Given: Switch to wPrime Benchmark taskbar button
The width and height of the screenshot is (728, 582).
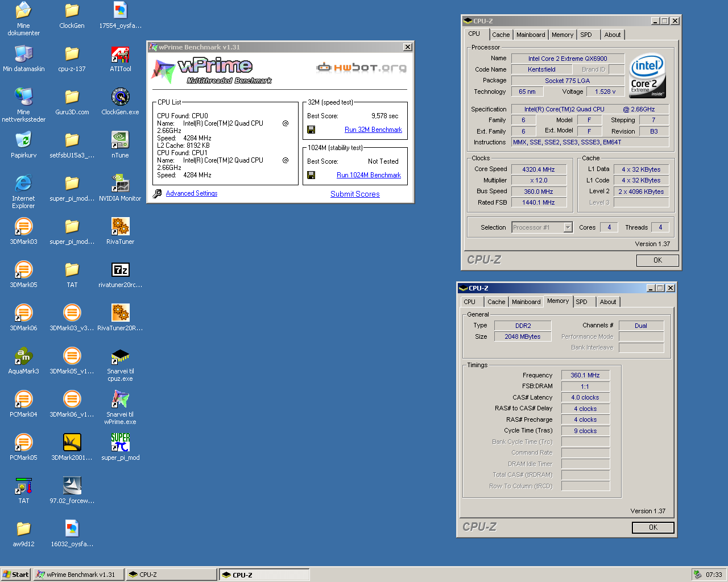Looking at the screenshot, I should (x=78, y=575).
